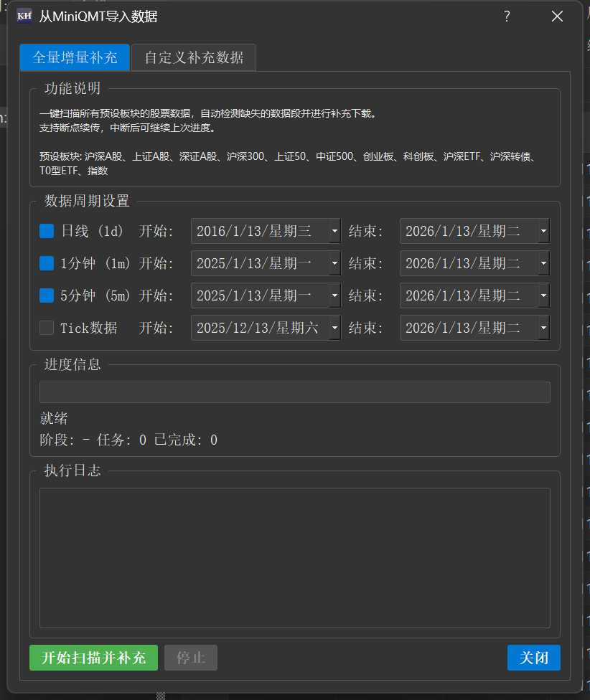Uncheck the 1分钟 (1m) checkbox
Viewport: 590px width, 700px height.
coord(47,263)
